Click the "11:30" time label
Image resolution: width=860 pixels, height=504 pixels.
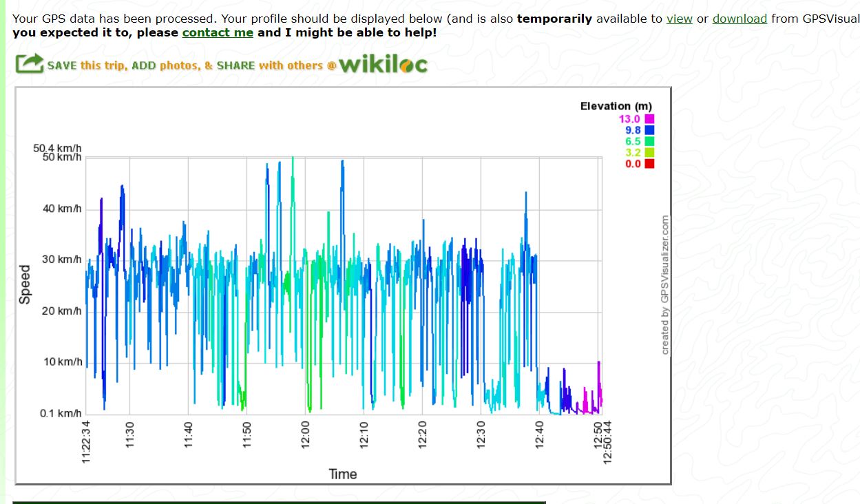(x=129, y=435)
